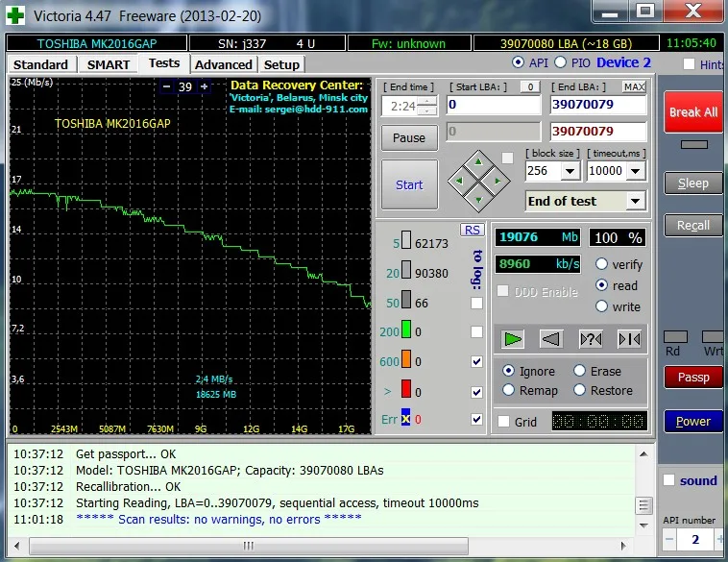Open the block size dropdown
The height and width of the screenshot is (562, 728).
570,171
